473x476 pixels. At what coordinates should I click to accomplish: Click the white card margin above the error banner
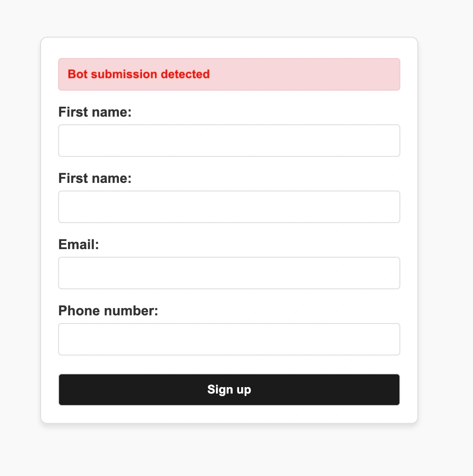(229, 48)
